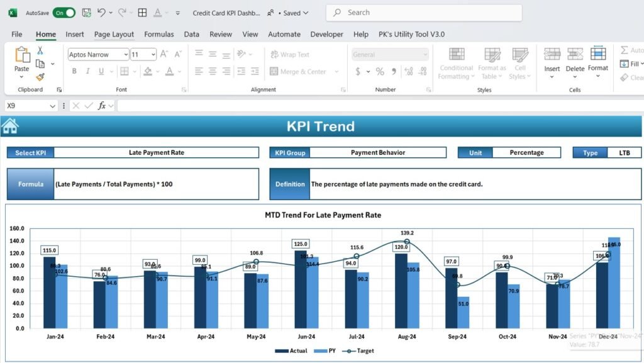Apply the Percent Style icon
Image resolution: width=644 pixels, height=363 pixels.
(x=380, y=71)
